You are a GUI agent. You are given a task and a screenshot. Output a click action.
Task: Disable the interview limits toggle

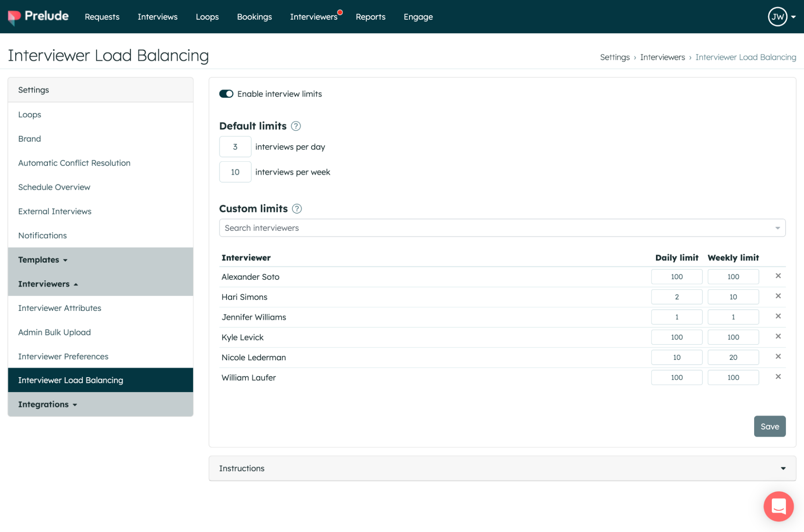pyautogui.click(x=226, y=94)
